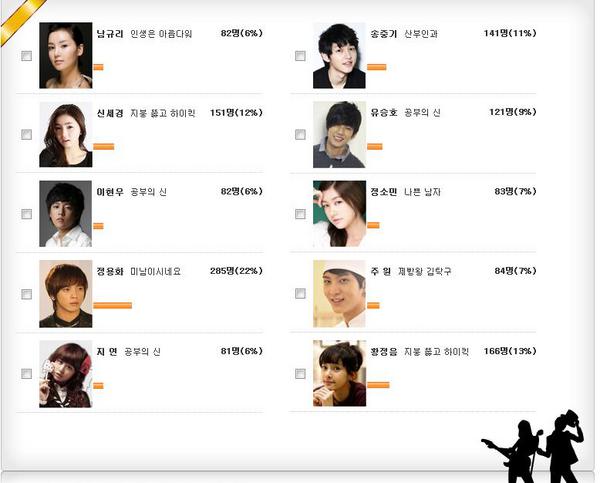Check the box beside 송중기
Image resolution: width=600 pixels, height=483 pixels.
coord(300,56)
